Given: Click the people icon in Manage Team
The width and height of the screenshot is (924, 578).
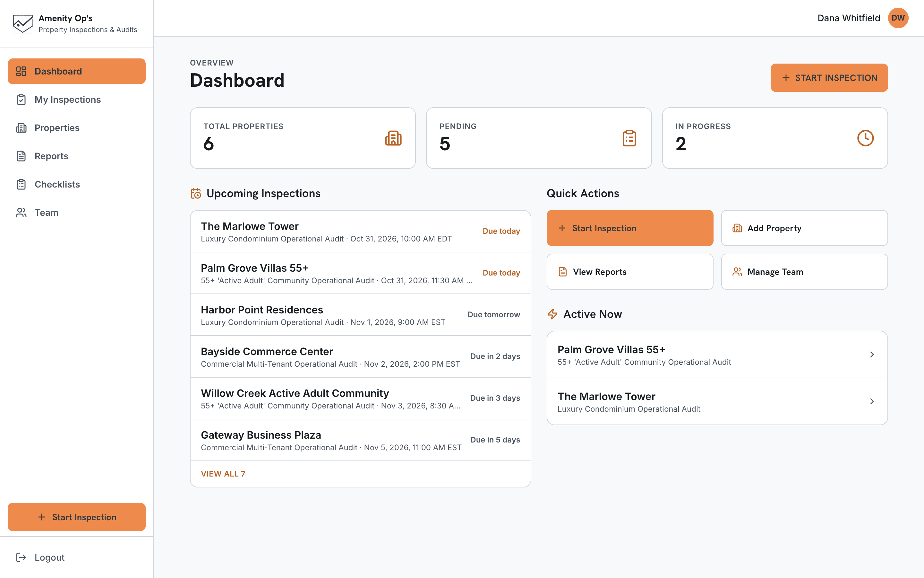Looking at the screenshot, I should coord(737,272).
